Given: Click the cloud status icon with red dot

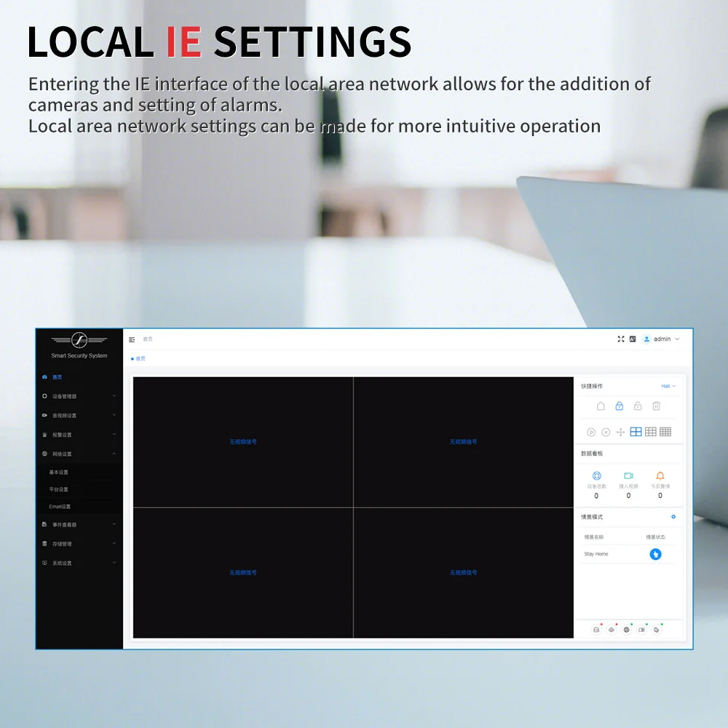Looking at the screenshot, I should (612, 630).
